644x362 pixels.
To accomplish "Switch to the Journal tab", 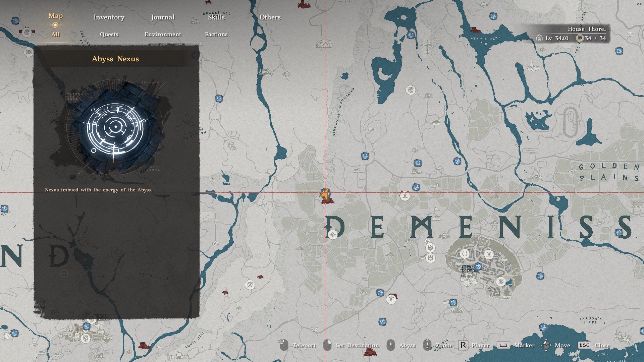I will click(x=163, y=17).
